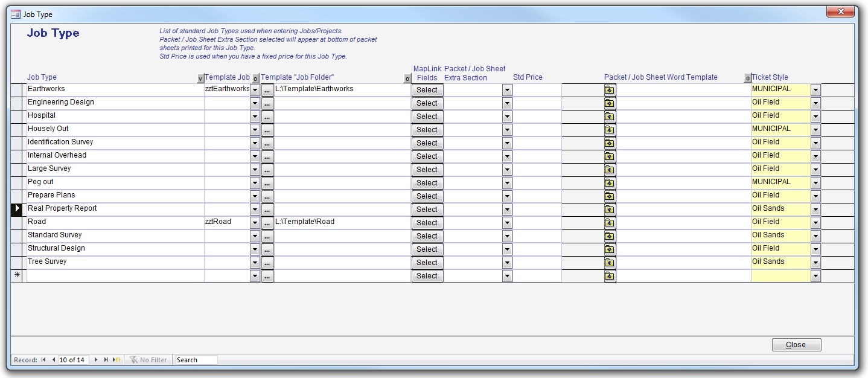The image size is (868, 378).
Task: Click the Job Type column header
Action: 42,77
